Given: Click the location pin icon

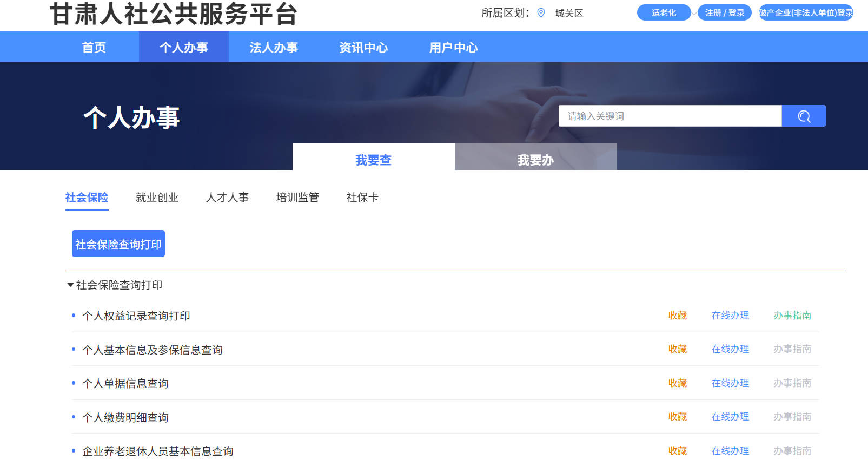Looking at the screenshot, I should click(541, 13).
